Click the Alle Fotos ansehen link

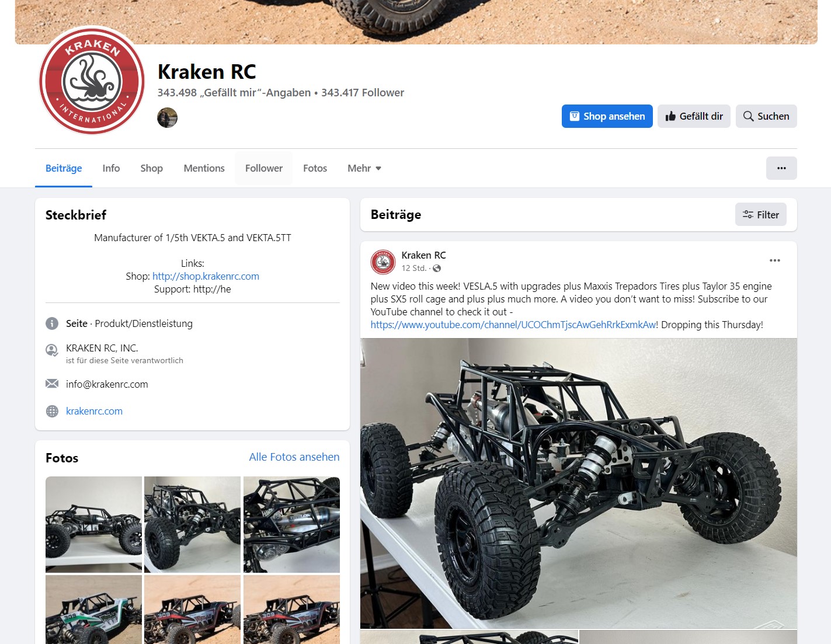294,457
